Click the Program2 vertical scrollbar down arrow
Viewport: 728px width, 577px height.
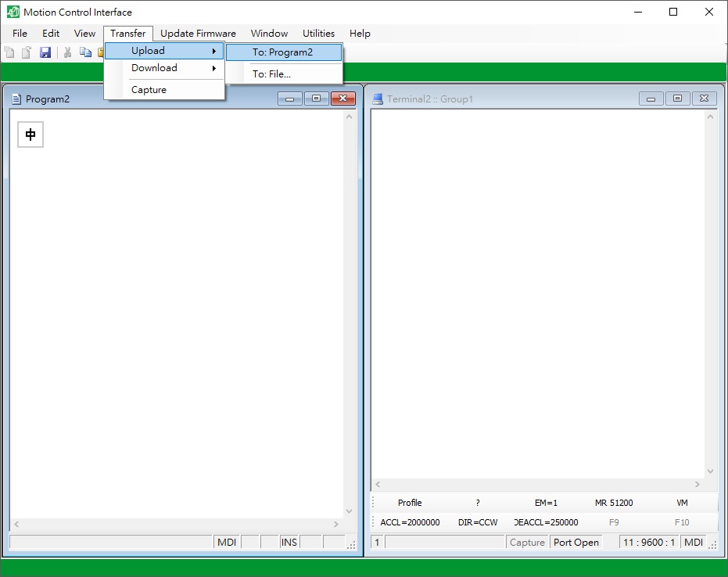tap(349, 511)
